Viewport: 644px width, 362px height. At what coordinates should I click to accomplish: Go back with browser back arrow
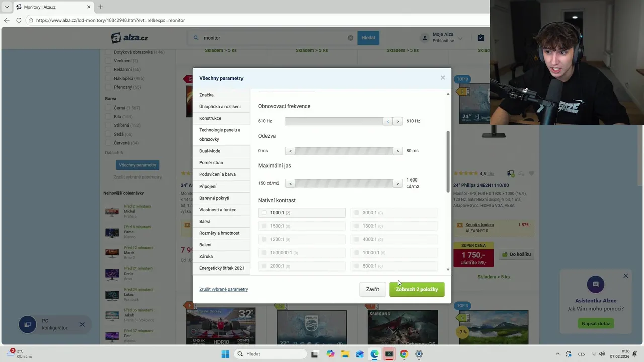pos(7,20)
